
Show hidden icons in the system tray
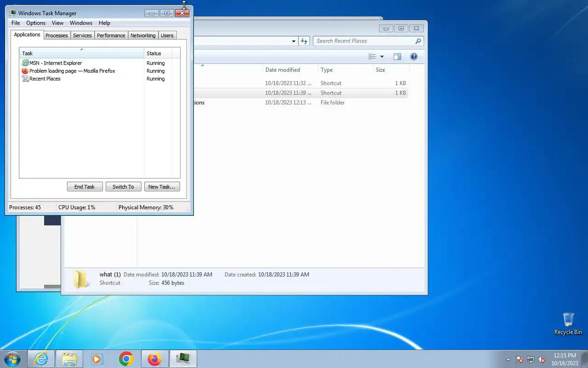pyautogui.click(x=508, y=359)
